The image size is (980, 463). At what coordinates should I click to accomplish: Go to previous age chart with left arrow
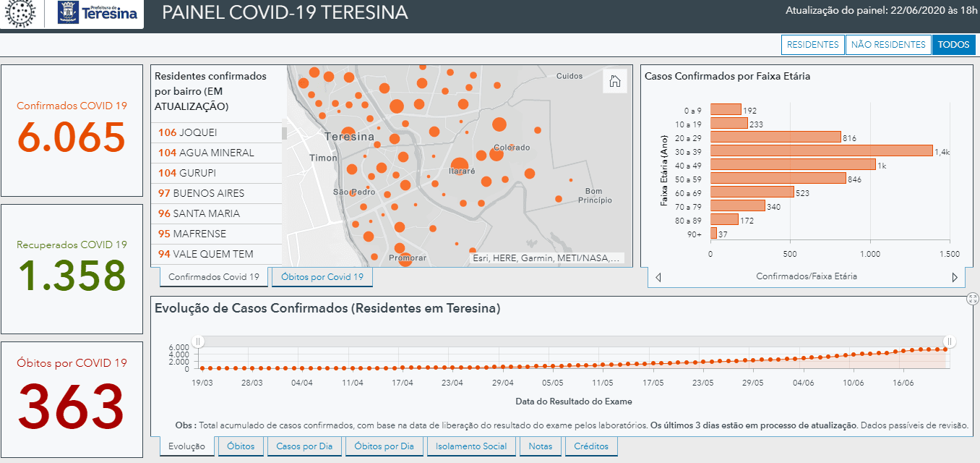point(658,277)
